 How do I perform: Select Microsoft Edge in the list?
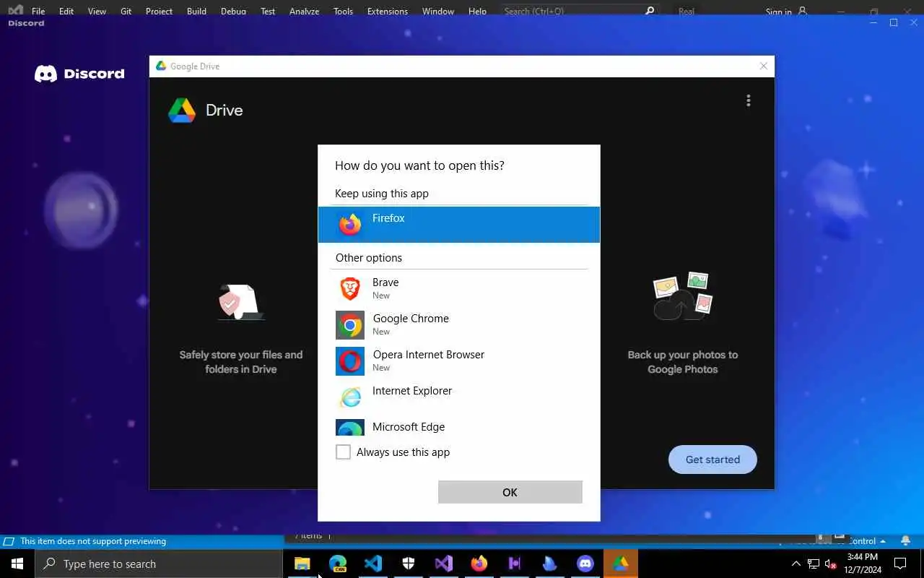pyautogui.click(x=459, y=427)
